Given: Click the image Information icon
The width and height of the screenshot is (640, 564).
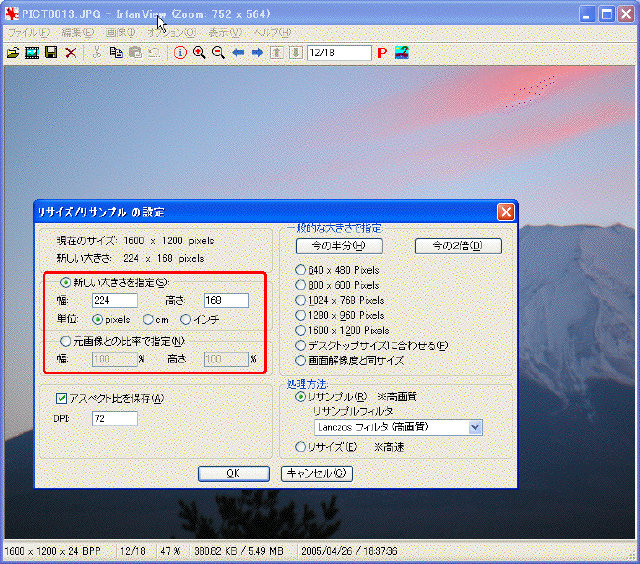Looking at the screenshot, I should (180, 52).
